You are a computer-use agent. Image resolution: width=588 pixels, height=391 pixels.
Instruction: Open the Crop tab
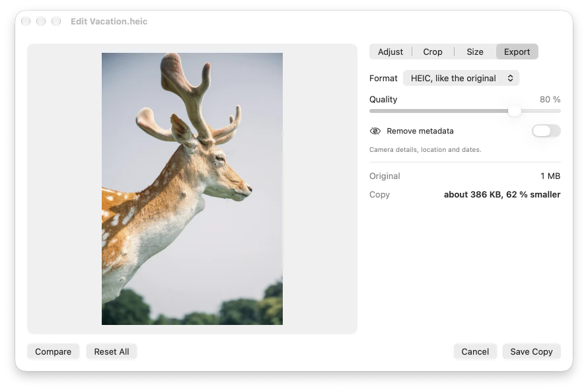pos(432,52)
